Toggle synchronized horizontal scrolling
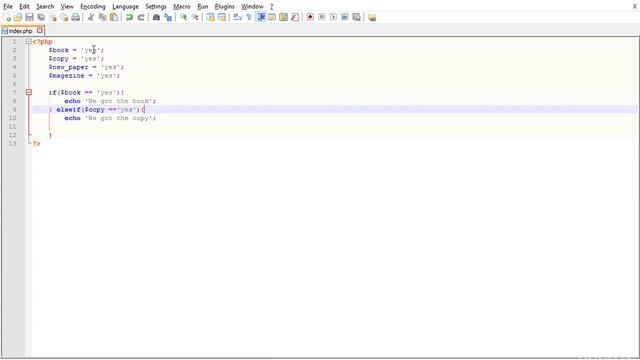The image size is (640, 360). click(x=222, y=17)
